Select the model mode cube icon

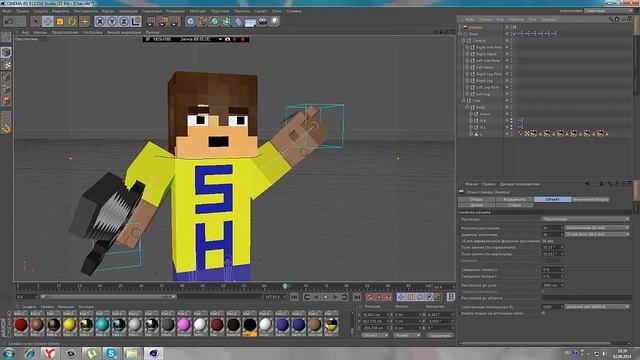[6, 52]
